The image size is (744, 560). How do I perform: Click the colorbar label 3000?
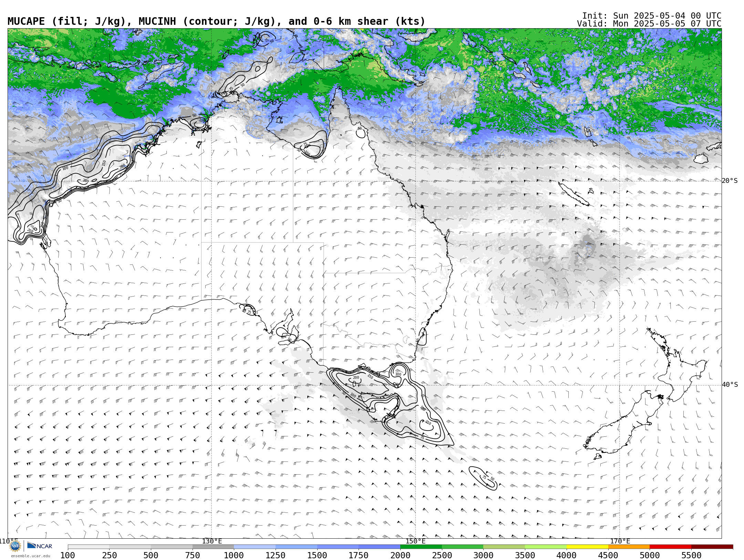point(484,556)
